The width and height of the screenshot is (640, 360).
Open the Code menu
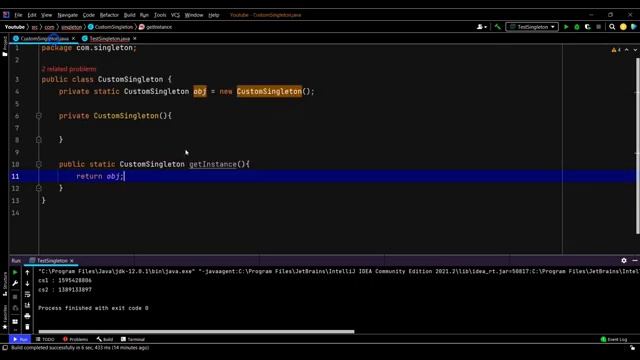pyautogui.click(x=89, y=15)
